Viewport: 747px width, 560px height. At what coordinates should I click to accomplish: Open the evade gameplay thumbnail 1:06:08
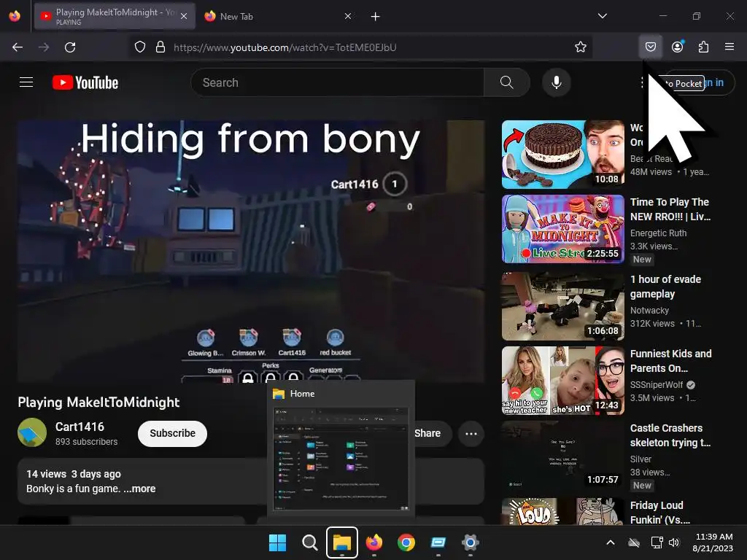[x=562, y=306]
